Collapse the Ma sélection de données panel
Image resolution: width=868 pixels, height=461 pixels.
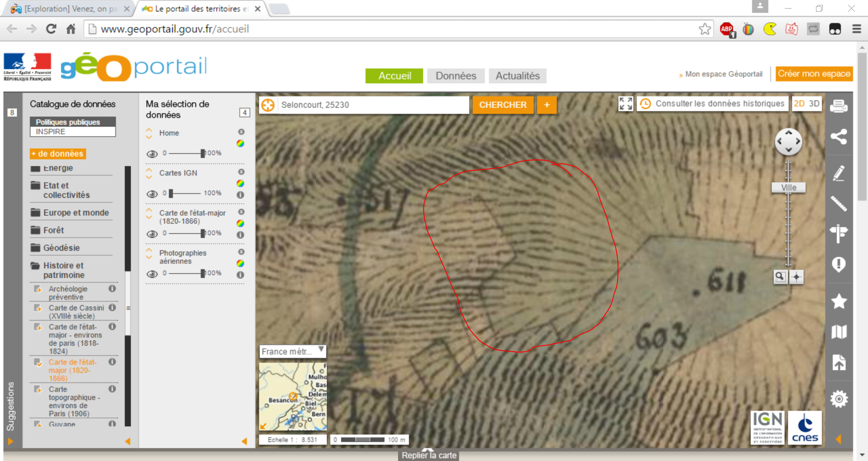point(244,441)
